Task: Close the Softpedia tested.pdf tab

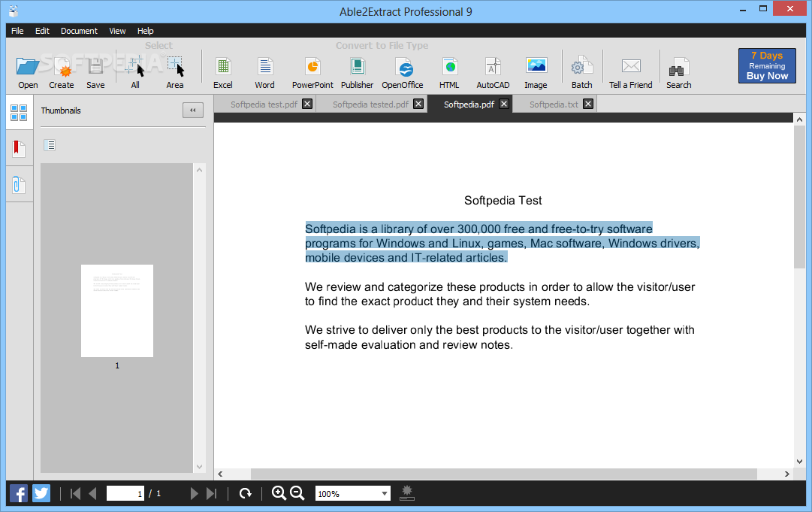Action: [418, 105]
